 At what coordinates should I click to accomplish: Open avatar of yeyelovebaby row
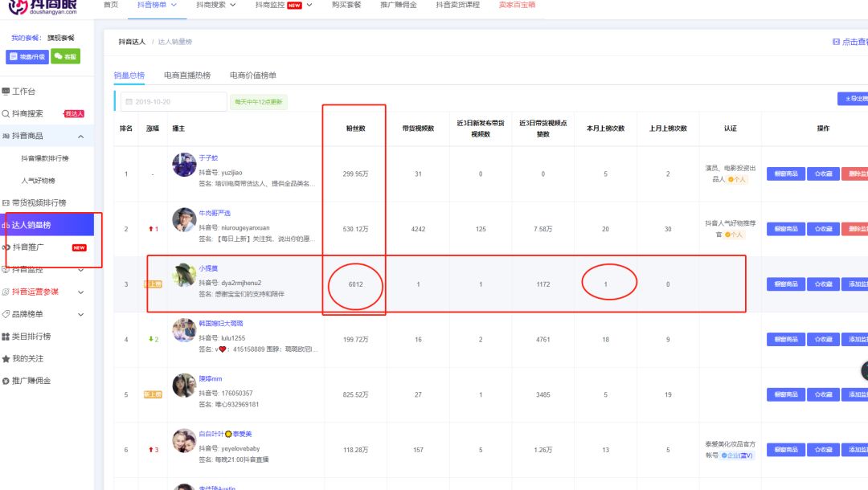point(184,441)
